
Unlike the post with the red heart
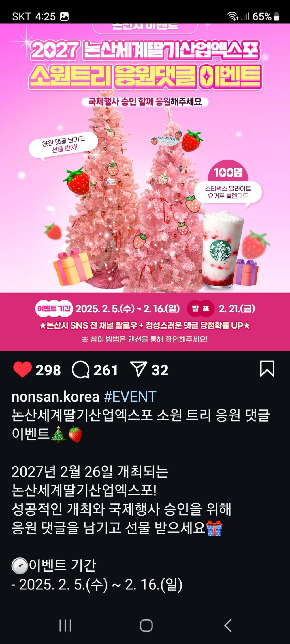click(x=22, y=370)
